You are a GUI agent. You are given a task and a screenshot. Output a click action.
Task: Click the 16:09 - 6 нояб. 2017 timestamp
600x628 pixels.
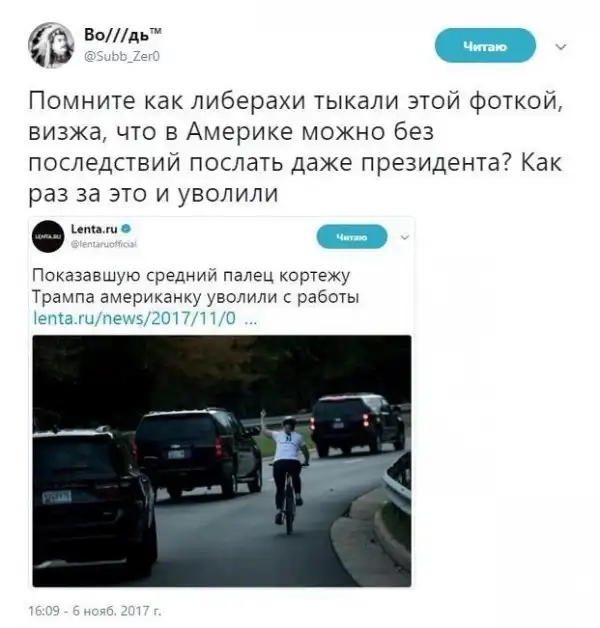click(95, 611)
